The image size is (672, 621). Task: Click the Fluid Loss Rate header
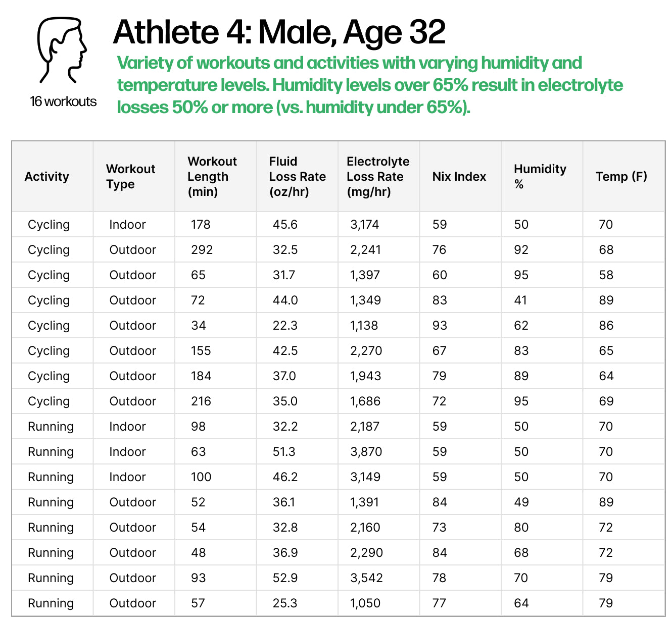pyautogui.click(x=297, y=177)
